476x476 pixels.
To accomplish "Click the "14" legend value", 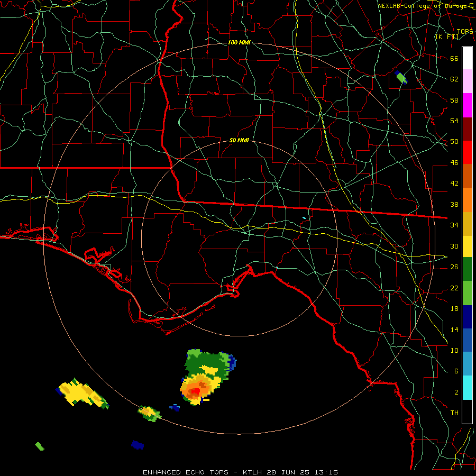I will point(454,329).
